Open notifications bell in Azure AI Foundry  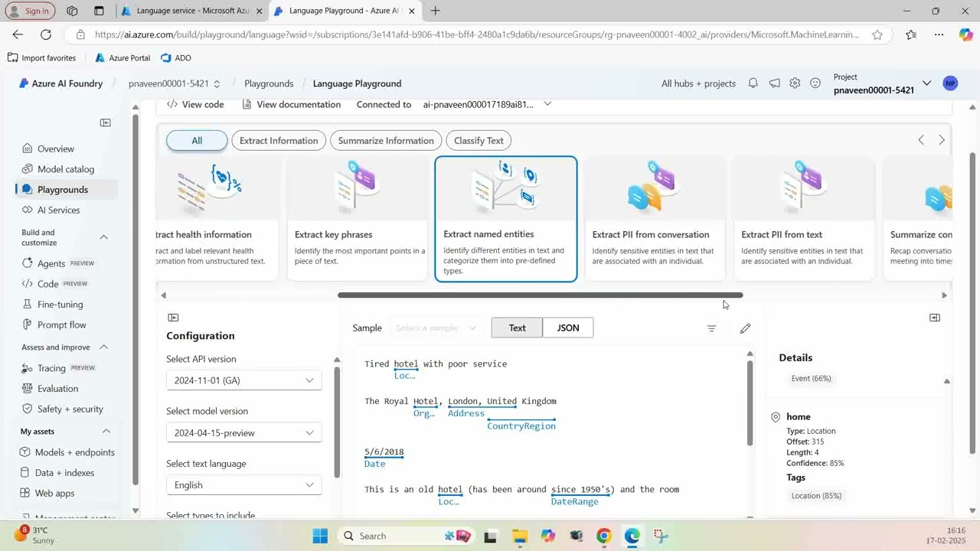[x=753, y=83]
